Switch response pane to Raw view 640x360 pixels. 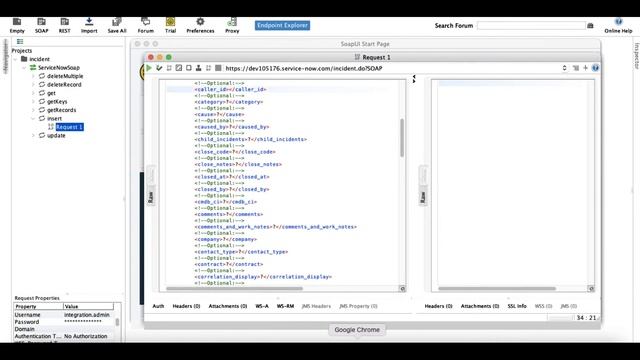coord(423,197)
